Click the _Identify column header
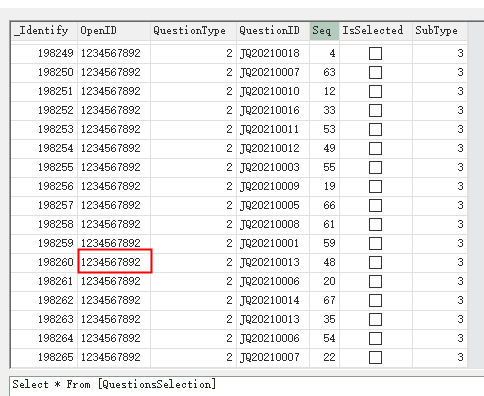Screen dimensions: 484x396 44,31
